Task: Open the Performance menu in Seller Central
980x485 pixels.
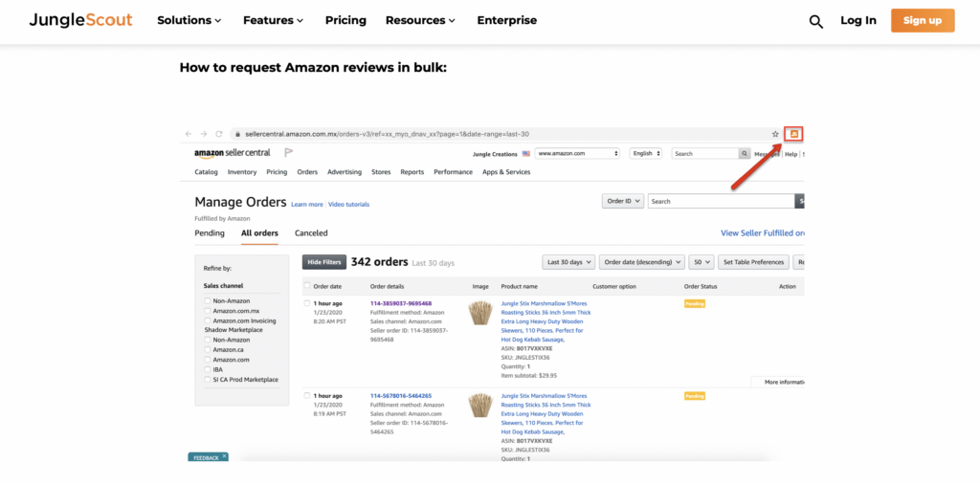Action: (x=453, y=172)
